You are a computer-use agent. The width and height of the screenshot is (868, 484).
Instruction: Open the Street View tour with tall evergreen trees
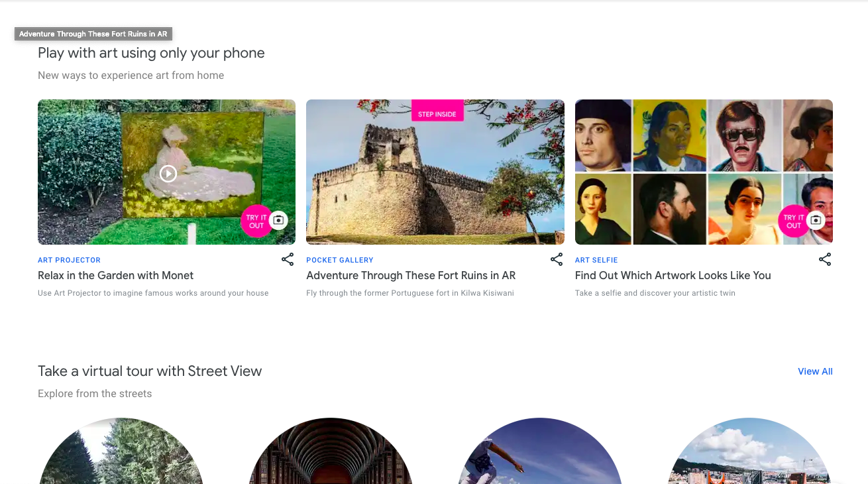click(121, 452)
